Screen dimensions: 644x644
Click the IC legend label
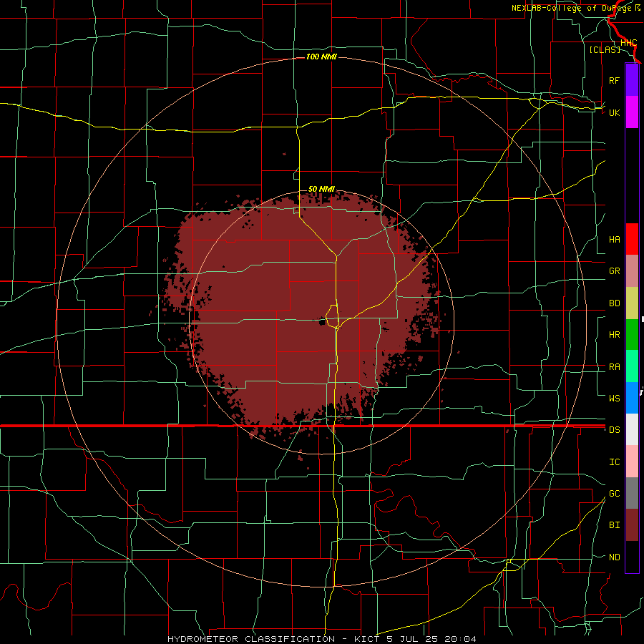(614, 462)
